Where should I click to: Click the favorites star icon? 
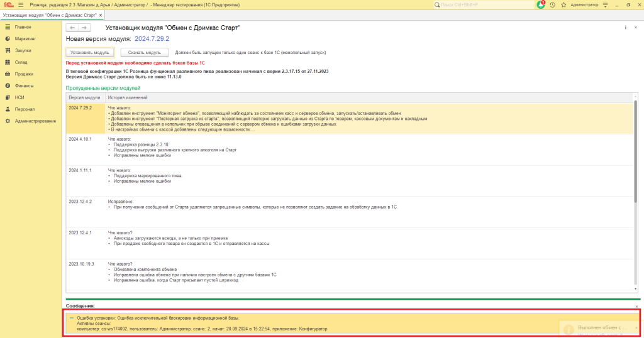[x=563, y=4]
